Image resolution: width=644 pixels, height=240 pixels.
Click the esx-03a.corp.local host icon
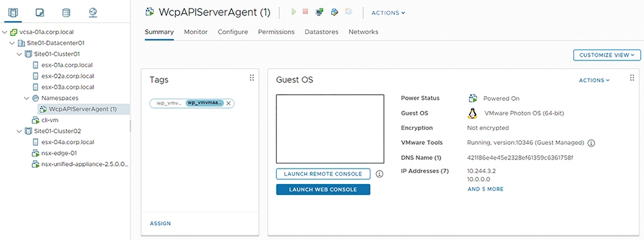[x=35, y=87]
